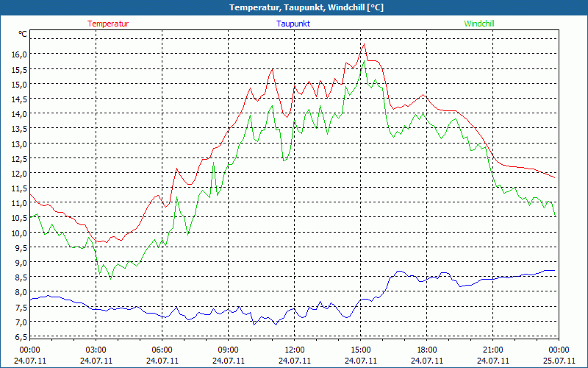This screenshot has width=588, height=368.
Task: Click the 15,0 value on the y-axis
Action: tap(20, 84)
